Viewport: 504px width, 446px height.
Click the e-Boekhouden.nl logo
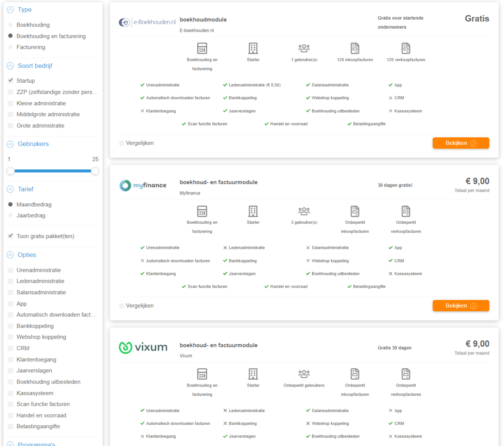[x=147, y=22]
